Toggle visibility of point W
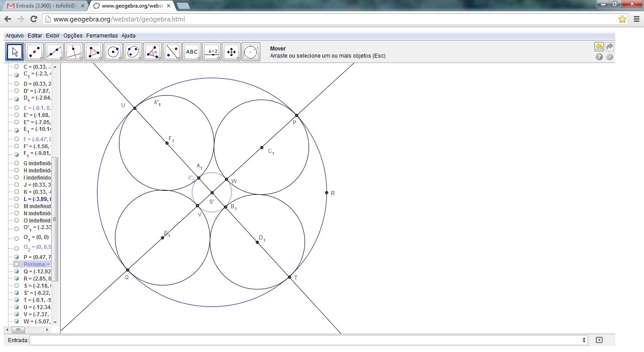This screenshot has width=644, height=352. coord(17,322)
